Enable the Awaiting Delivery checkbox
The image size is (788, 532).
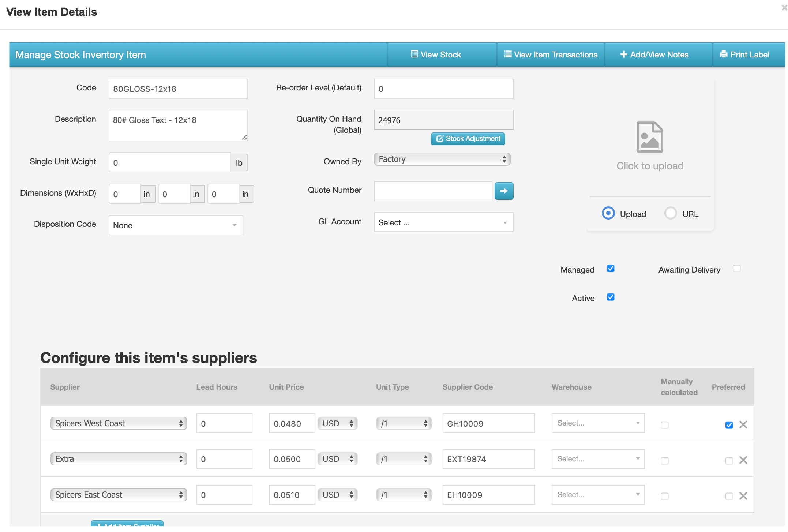[736, 269]
